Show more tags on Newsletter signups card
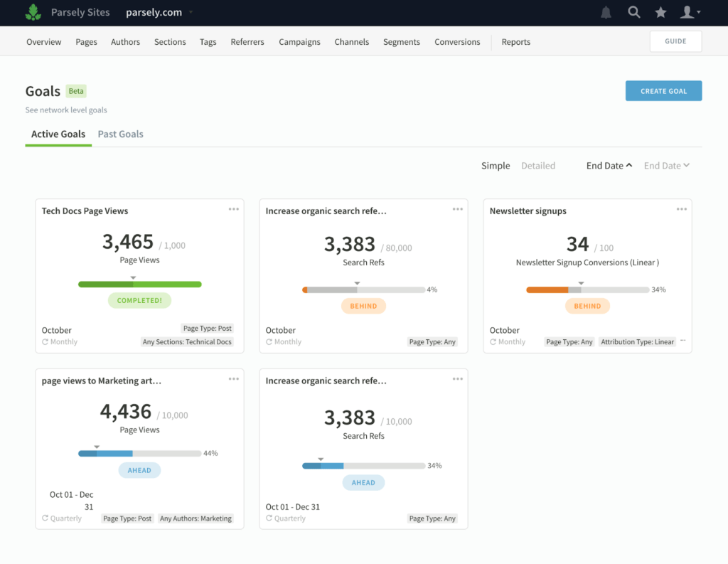 pos(683,341)
